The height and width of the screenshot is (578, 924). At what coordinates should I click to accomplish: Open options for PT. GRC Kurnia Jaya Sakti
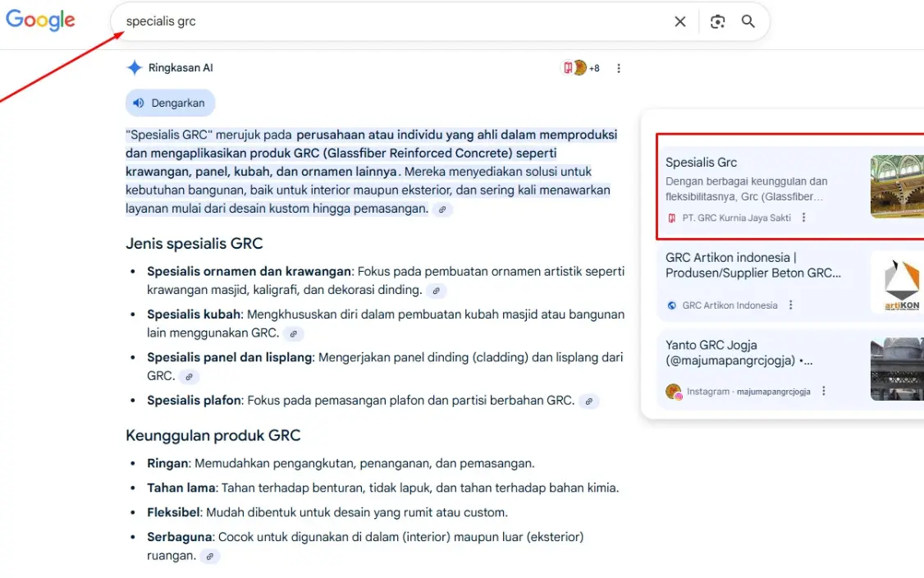click(x=804, y=218)
